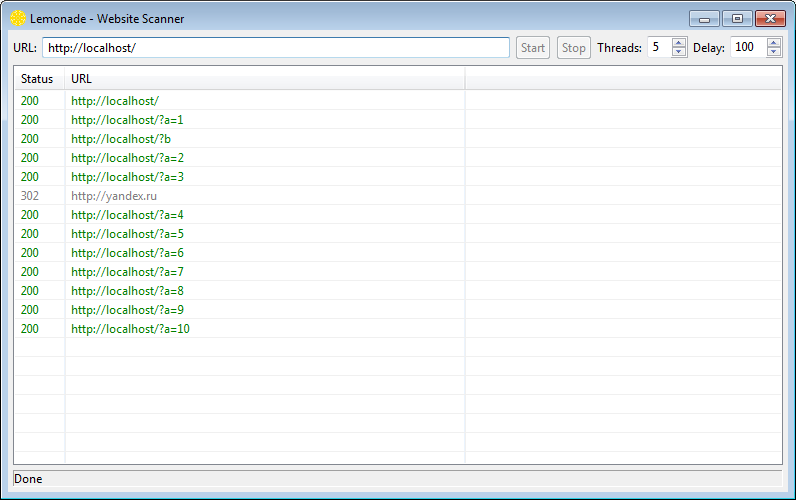Screen dimensions: 796x500
Task: Select the row http://localhost/?a=3
Action: [x=397, y=177]
